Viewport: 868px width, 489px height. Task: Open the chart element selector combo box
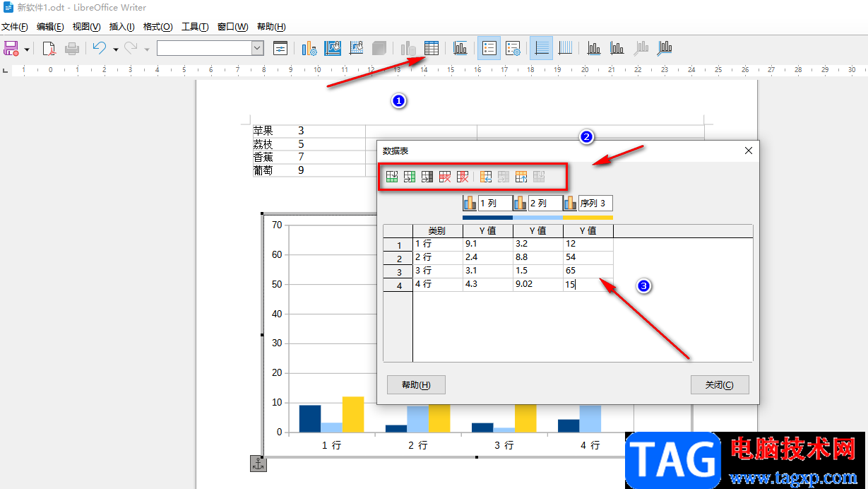pyautogui.click(x=210, y=48)
